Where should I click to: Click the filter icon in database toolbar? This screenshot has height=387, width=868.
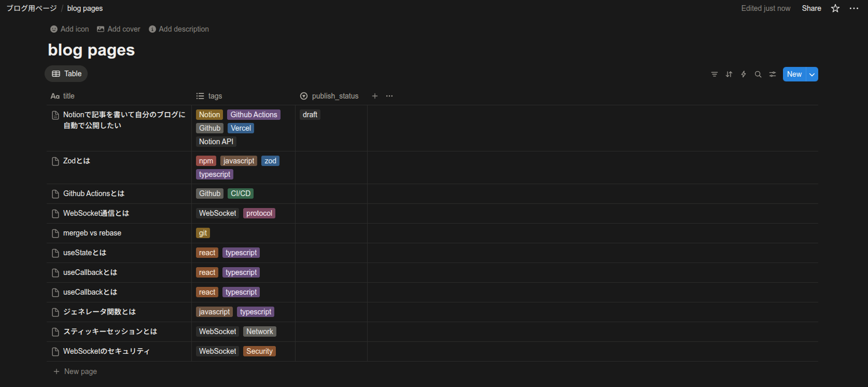point(714,74)
